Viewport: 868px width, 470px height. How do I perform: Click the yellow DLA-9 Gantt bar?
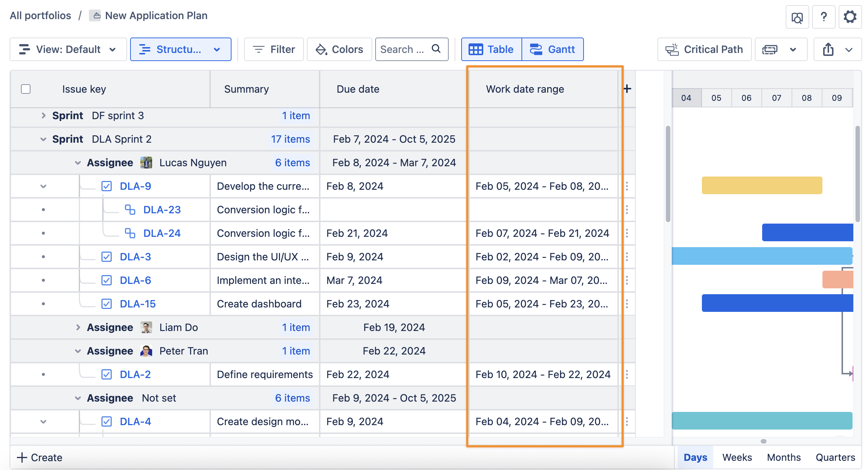pos(761,185)
